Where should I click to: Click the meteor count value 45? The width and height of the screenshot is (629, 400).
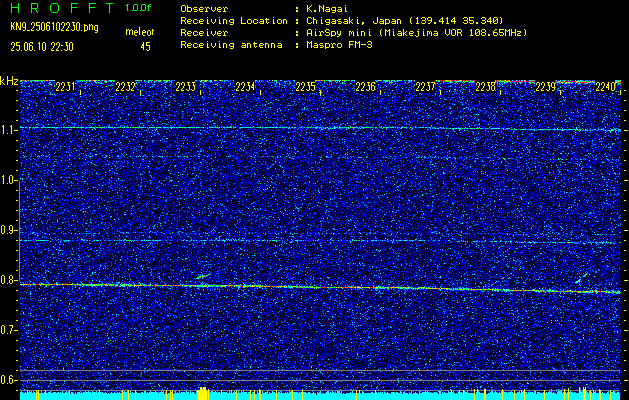[145, 47]
